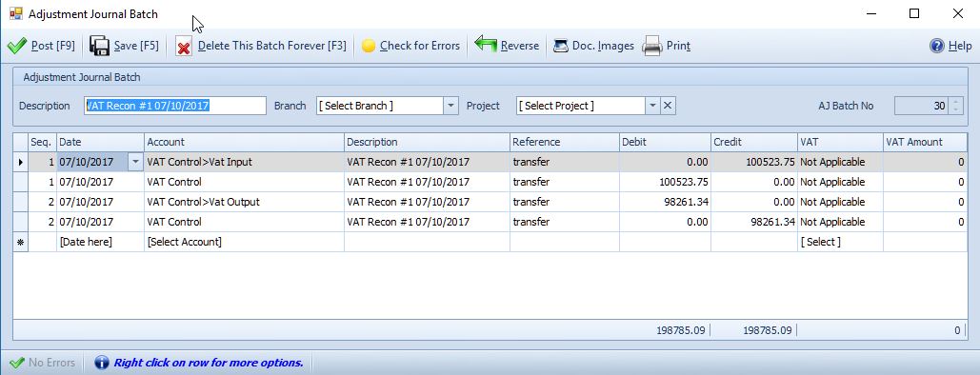This screenshot has height=375, width=980.
Task: Click the Description input field
Action: click(x=175, y=106)
